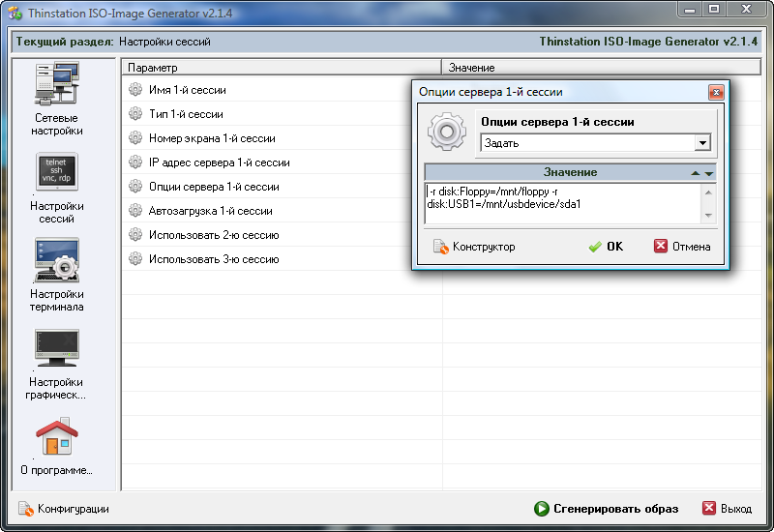Exit the program with Выход
The height and width of the screenshot is (532, 774).
pos(727,509)
